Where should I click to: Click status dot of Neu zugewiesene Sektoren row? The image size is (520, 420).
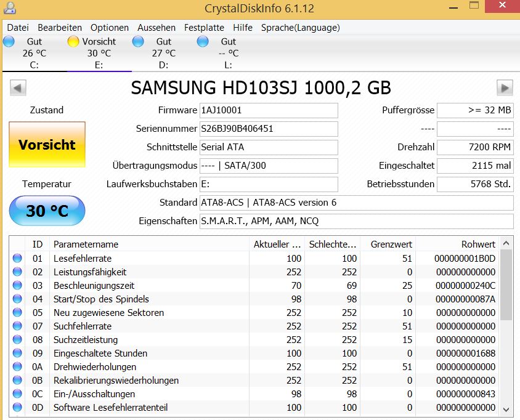tap(17, 313)
